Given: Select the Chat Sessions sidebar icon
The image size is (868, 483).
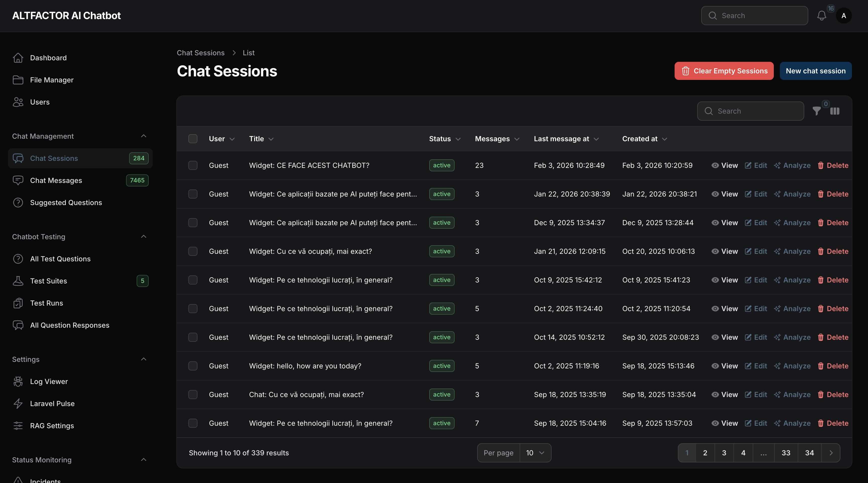Looking at the screenshot, I should pos(18,158).
